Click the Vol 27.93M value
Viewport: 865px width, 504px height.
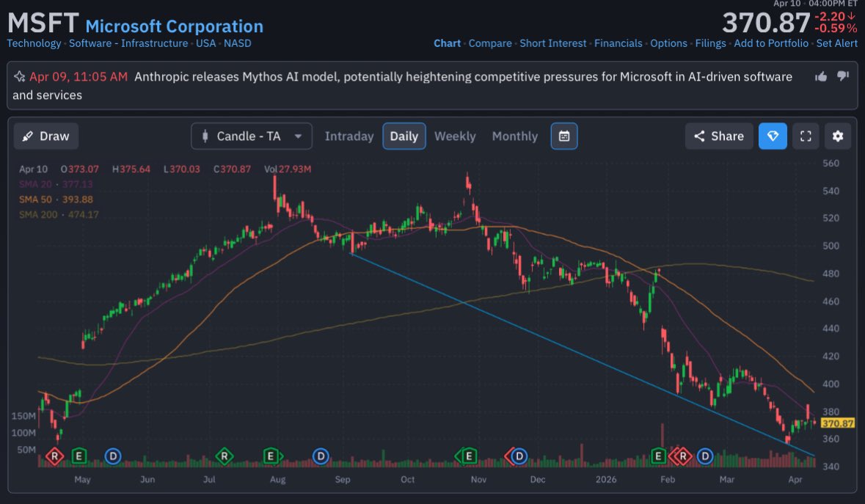point(288,169)
